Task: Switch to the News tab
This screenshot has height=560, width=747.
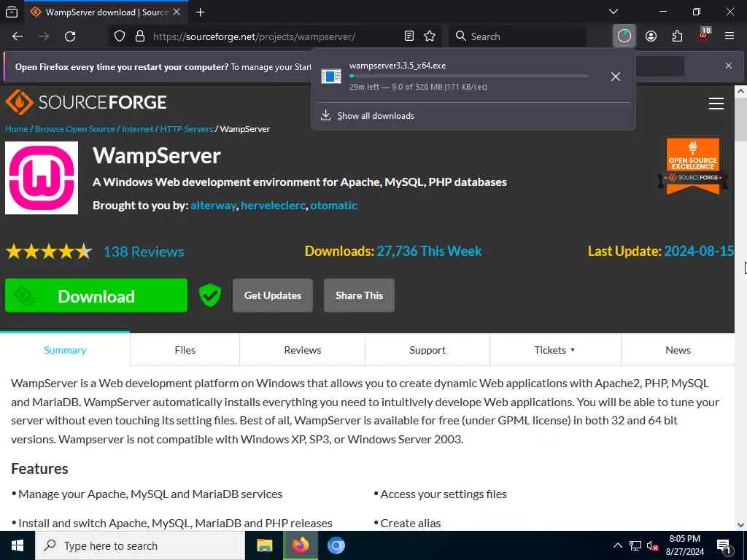Action: [x=678, y=350]
